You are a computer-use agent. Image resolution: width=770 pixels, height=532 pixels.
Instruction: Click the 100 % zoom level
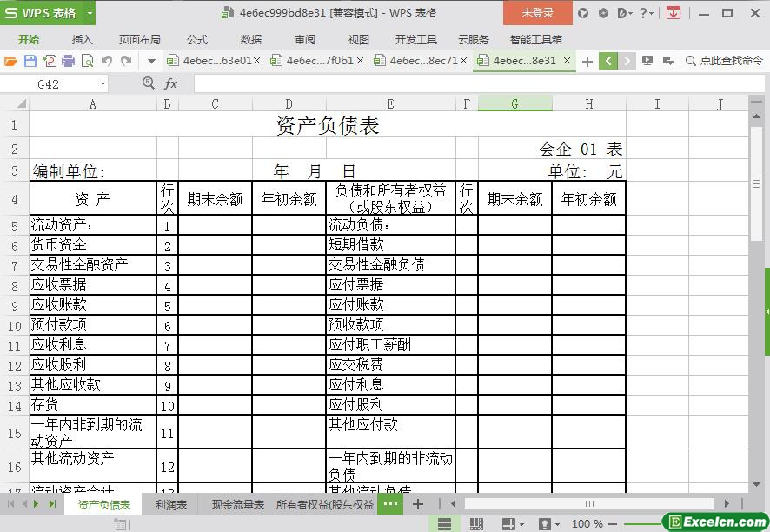click(587, 524)
